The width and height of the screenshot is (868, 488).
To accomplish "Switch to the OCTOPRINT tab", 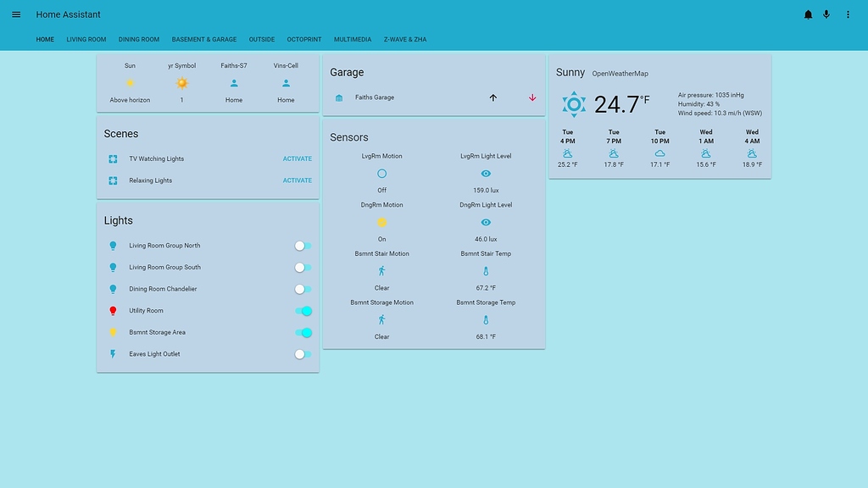I will click(303, 39).
